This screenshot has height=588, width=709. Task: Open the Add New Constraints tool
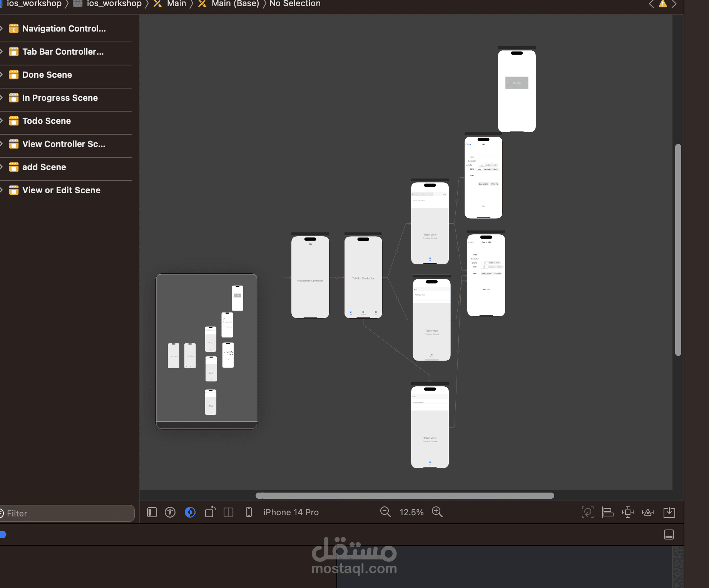(x=628, y=512)
